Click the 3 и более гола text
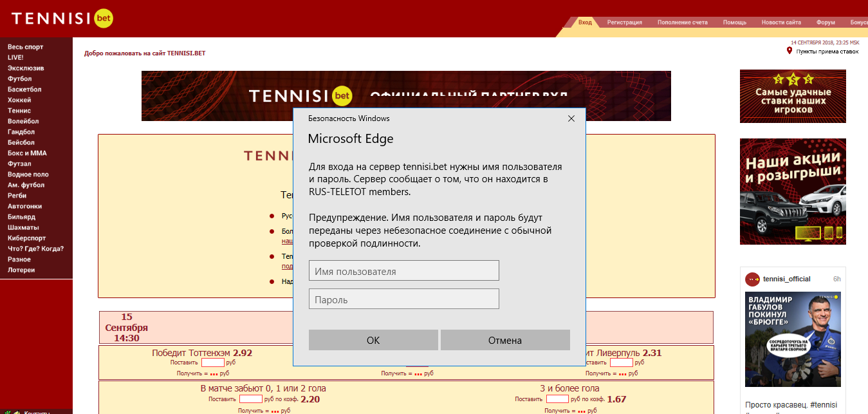The width and height of the screenshot is (868, 414). click(x=569, y=388)
